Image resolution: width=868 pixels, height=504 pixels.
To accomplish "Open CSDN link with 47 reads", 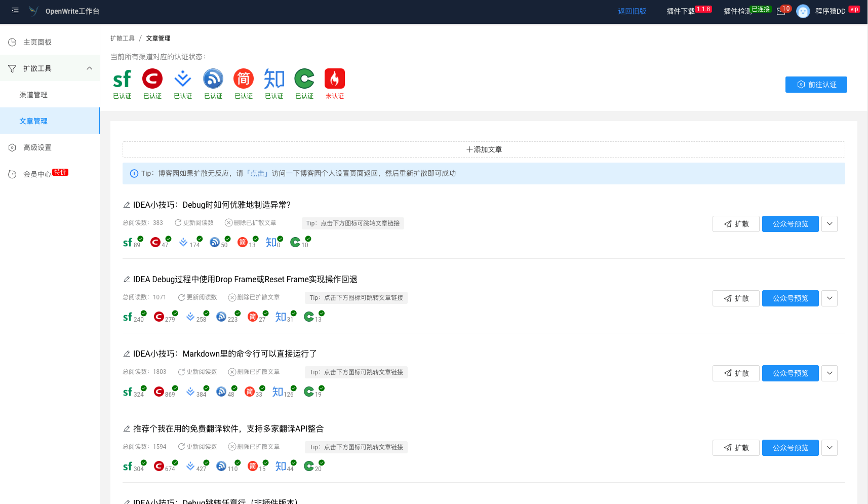I will tap(155, 242).
